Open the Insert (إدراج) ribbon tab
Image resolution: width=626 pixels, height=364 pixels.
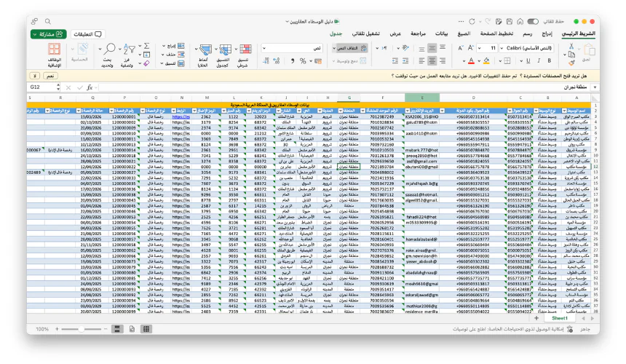(545, 33)
